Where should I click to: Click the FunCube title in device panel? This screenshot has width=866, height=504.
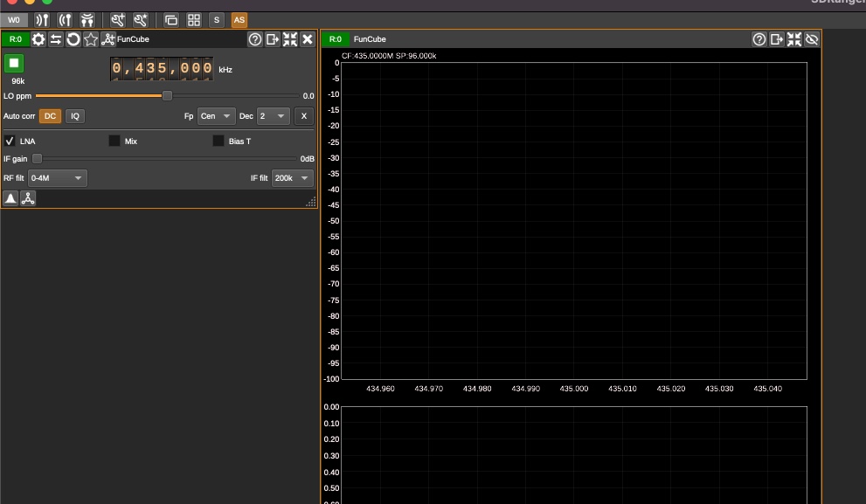(133, 39)
